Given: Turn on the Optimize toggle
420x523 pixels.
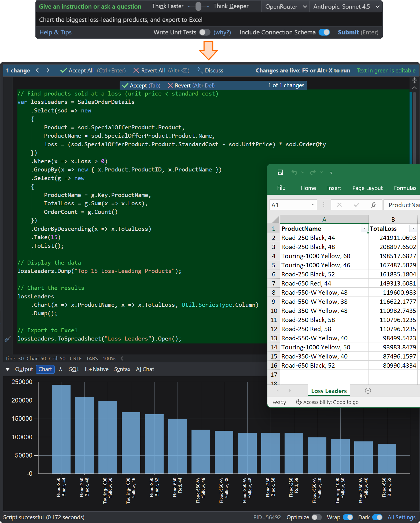Looking at the screenshot, I should click(316, 517).
